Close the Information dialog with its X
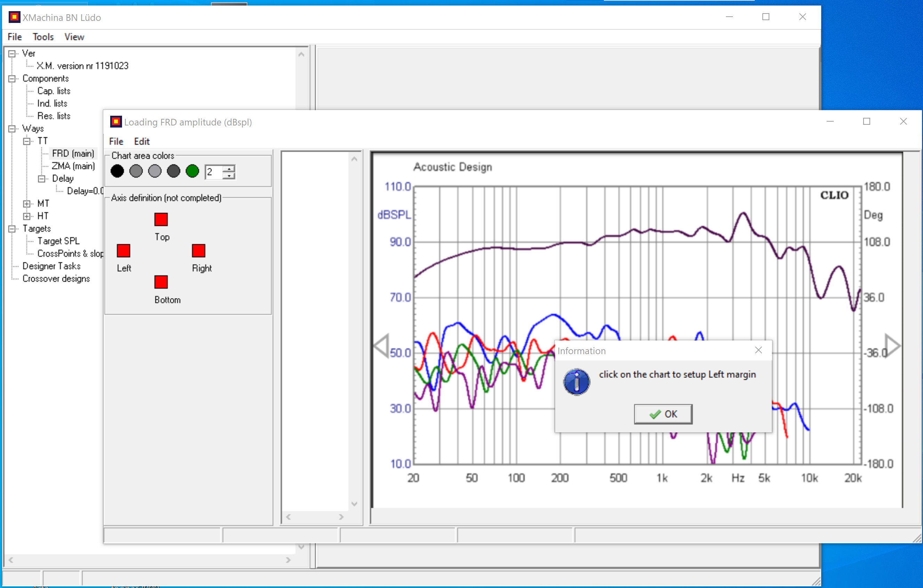This screenshot has height=588, width=923. click(x=758, y=350)
